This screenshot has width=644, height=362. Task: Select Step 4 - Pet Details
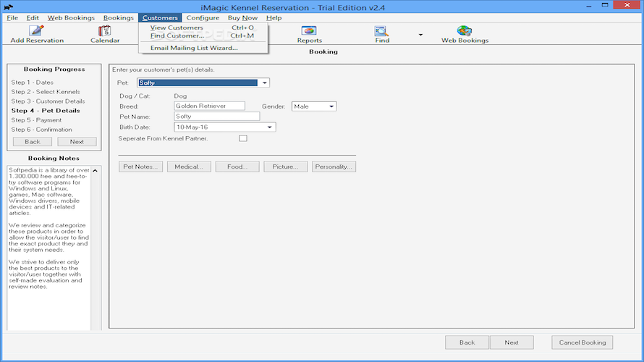46,111
